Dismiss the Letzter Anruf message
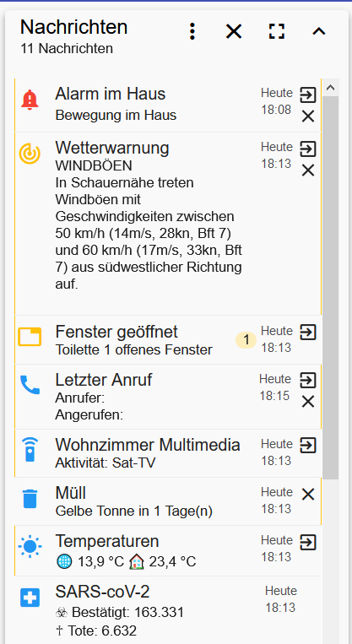Viewport: 352px width, 644px height. (x=308, y=402)
